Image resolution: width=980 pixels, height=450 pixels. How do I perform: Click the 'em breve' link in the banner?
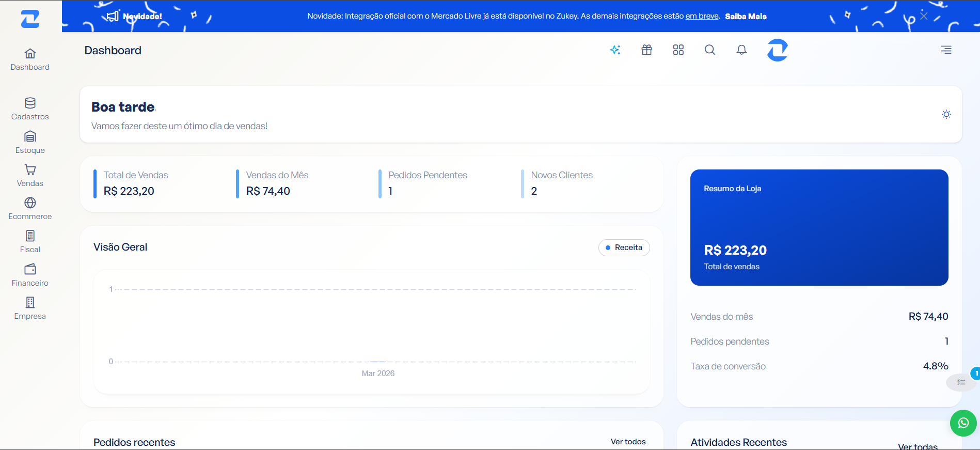[x=702, y=17]
